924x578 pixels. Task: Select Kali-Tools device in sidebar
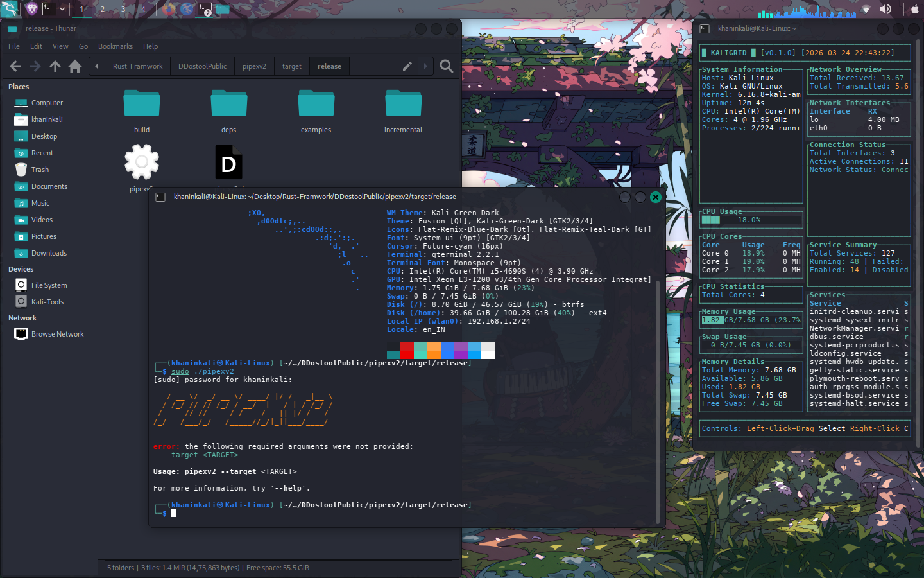pyautogui.click(x=49, y=302)
